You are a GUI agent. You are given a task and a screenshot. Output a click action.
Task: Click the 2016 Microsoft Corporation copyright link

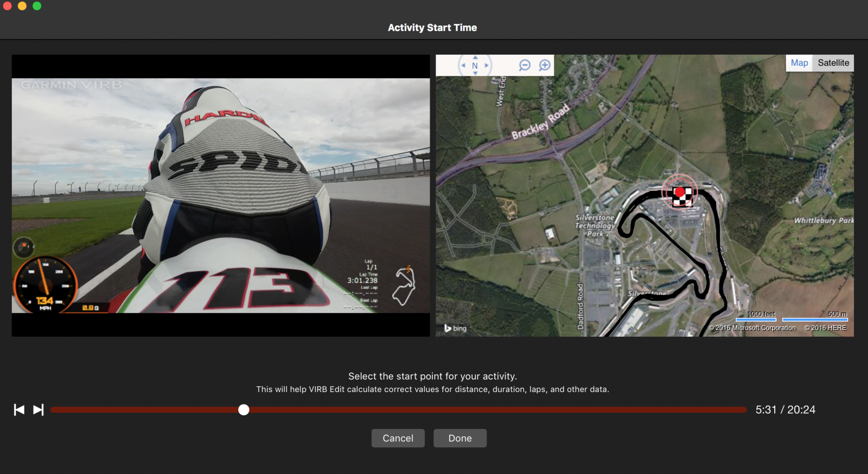click(x=752, y=328)
